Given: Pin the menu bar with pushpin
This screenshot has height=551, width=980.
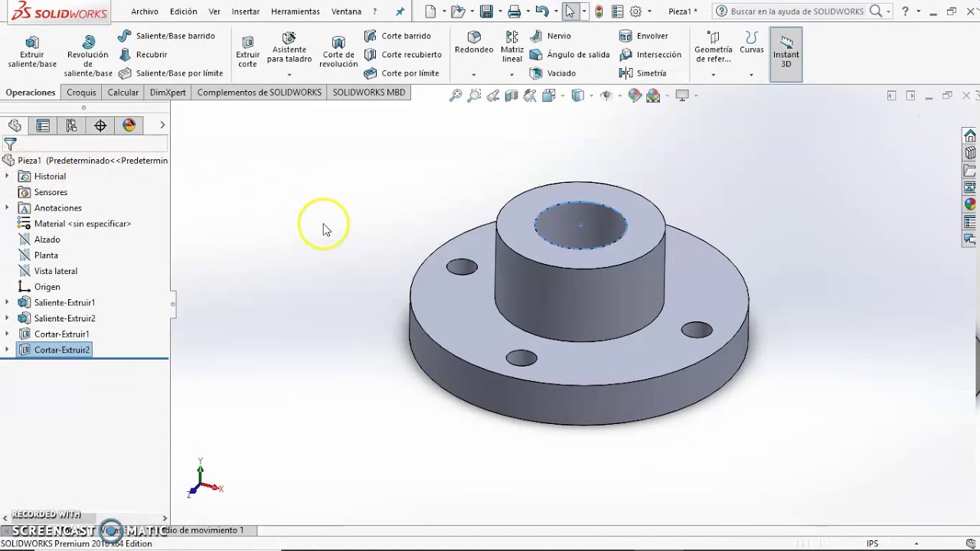Looking at the screenshot, I should coord(400,11).
